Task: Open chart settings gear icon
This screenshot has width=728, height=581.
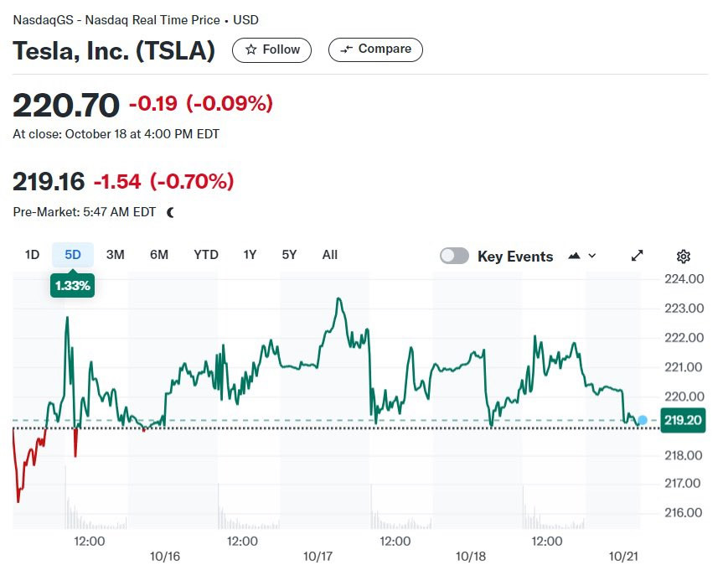Action: 683,256
